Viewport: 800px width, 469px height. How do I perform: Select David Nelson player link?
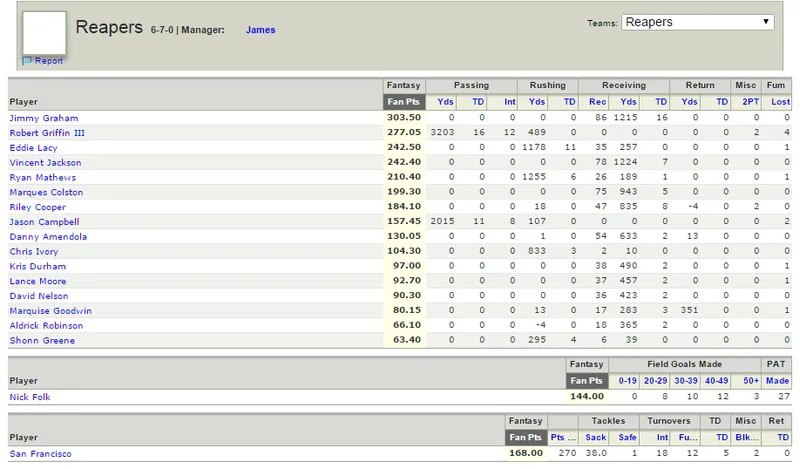point(39,295)
